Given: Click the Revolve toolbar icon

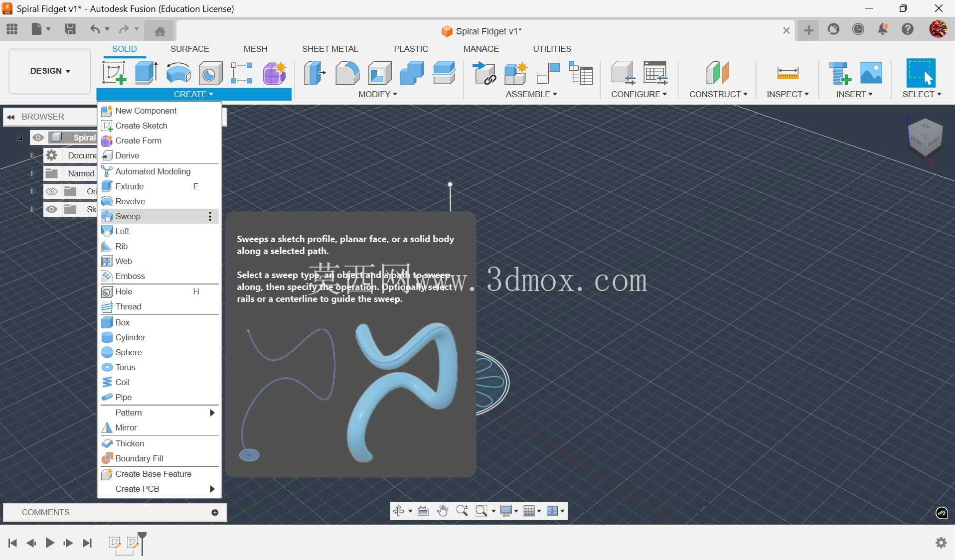Looking at the screenshot, I should [178, 73].
